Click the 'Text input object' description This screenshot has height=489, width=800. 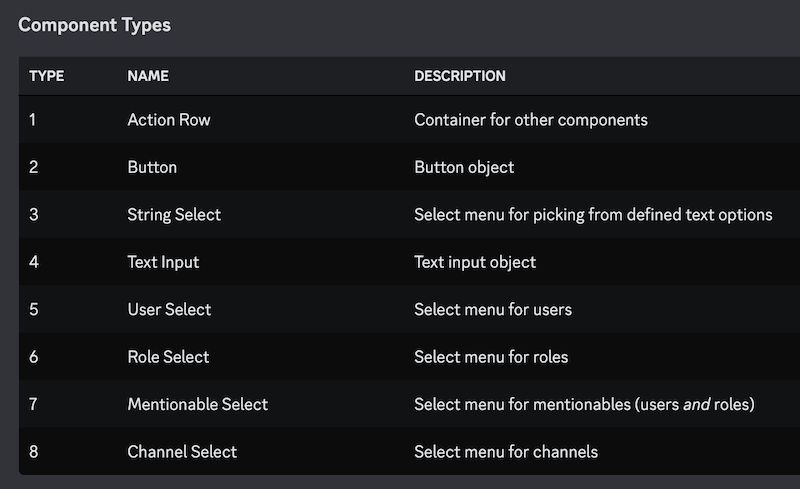tap(475, 262)
